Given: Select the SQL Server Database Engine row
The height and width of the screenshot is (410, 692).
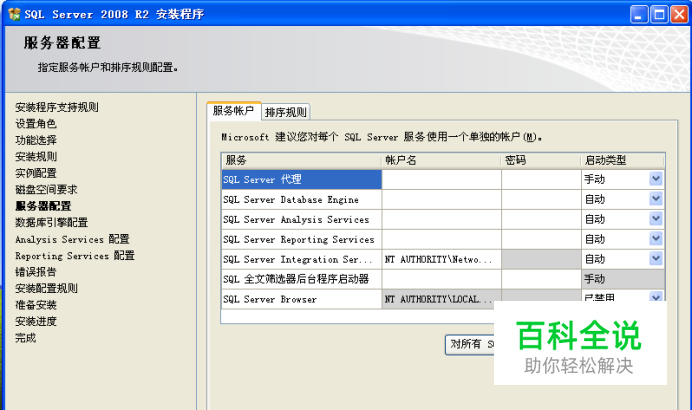Looking at the screenshot, I should tap(301, 199).
